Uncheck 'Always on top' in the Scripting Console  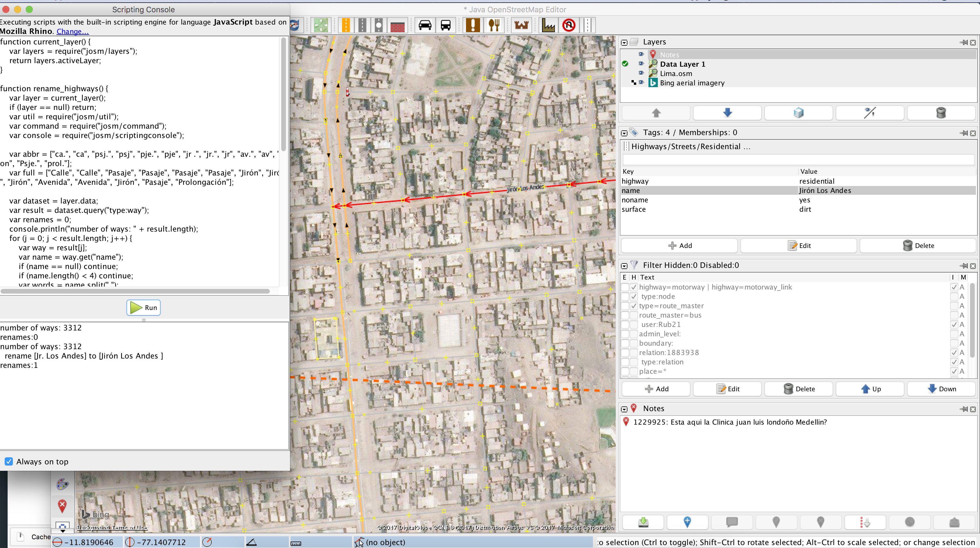click(x=9, y=461)
